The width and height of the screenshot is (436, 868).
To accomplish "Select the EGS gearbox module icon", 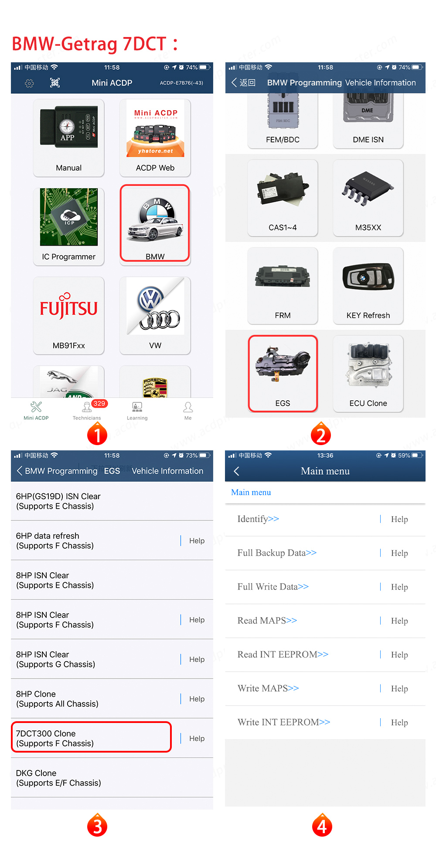I will (x=283, y=374).
